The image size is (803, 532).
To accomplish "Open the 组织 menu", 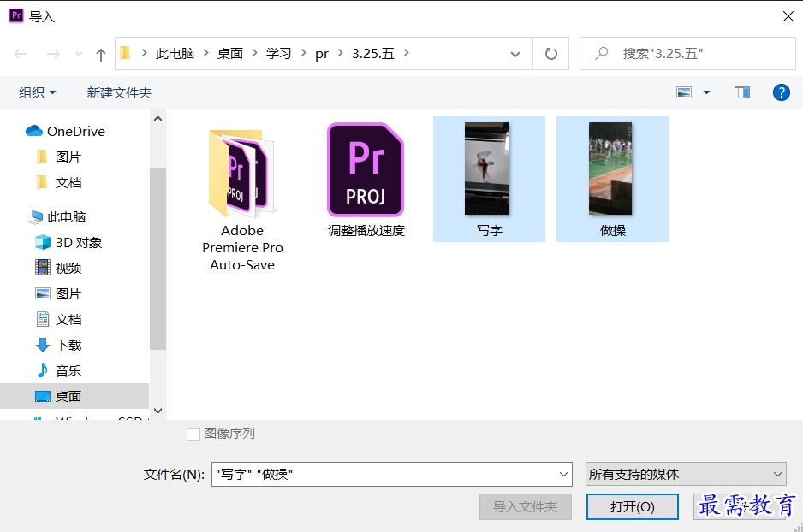I will [38, 92].
